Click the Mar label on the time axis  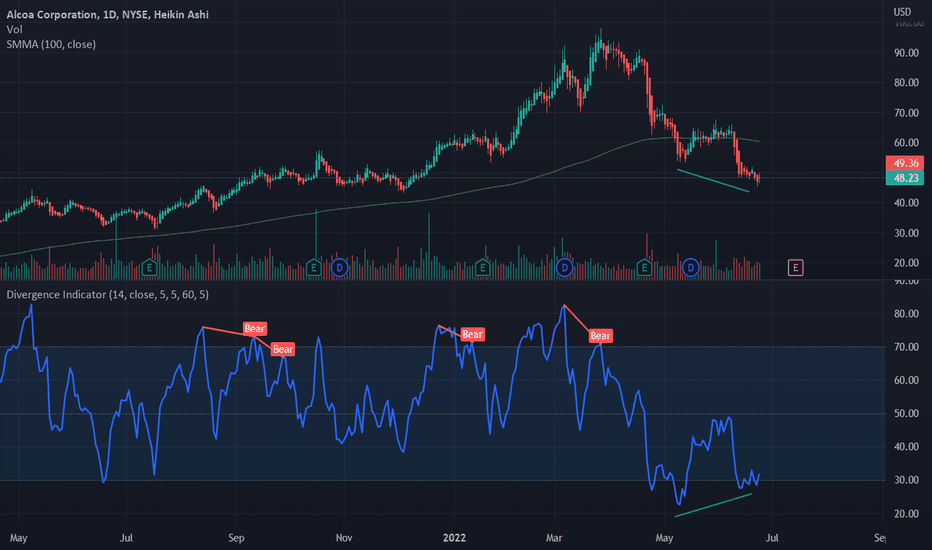click(x=554, y=538)
